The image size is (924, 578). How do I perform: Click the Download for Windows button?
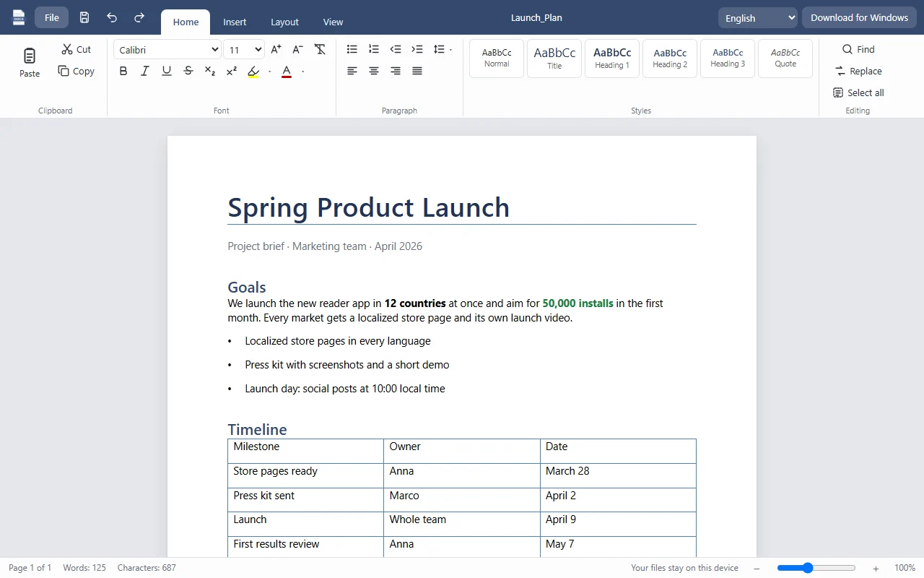[x=859, y=17]
